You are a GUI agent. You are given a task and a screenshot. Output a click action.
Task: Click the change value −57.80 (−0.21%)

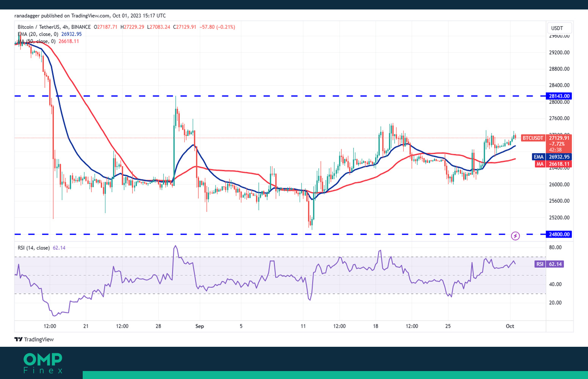click(217, 27)
